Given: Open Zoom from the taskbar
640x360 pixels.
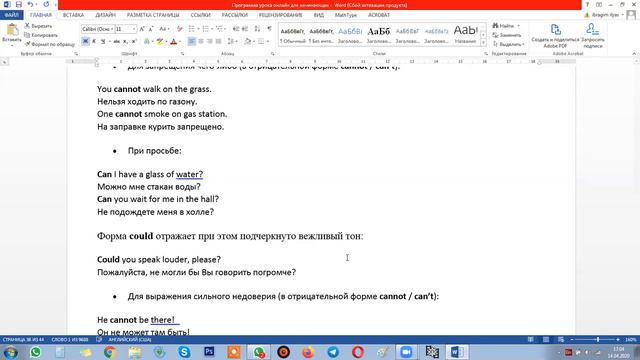Looking at the screenshot, I should tap(406, 352).
